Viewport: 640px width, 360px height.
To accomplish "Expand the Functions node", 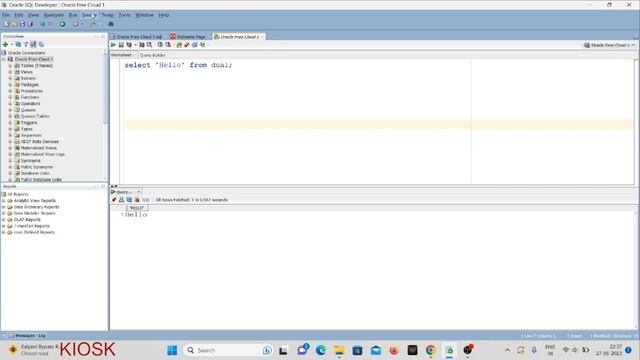I will click(10, 97).
